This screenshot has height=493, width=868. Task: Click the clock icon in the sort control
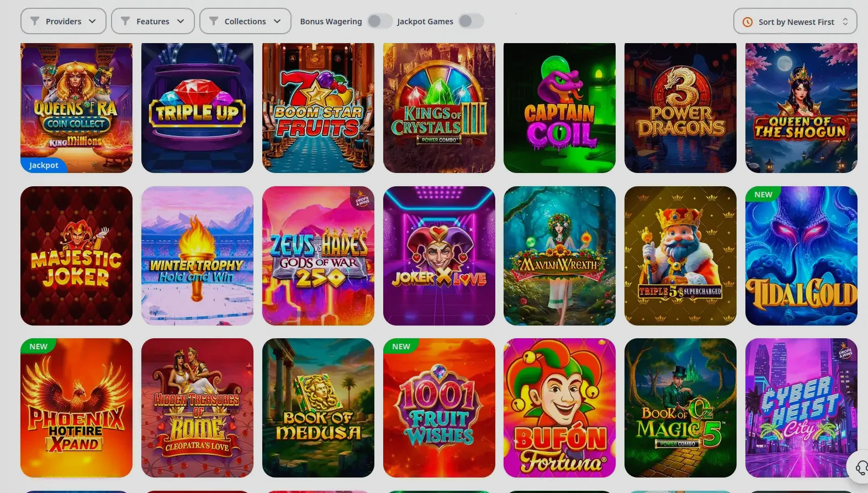(748, 22)
